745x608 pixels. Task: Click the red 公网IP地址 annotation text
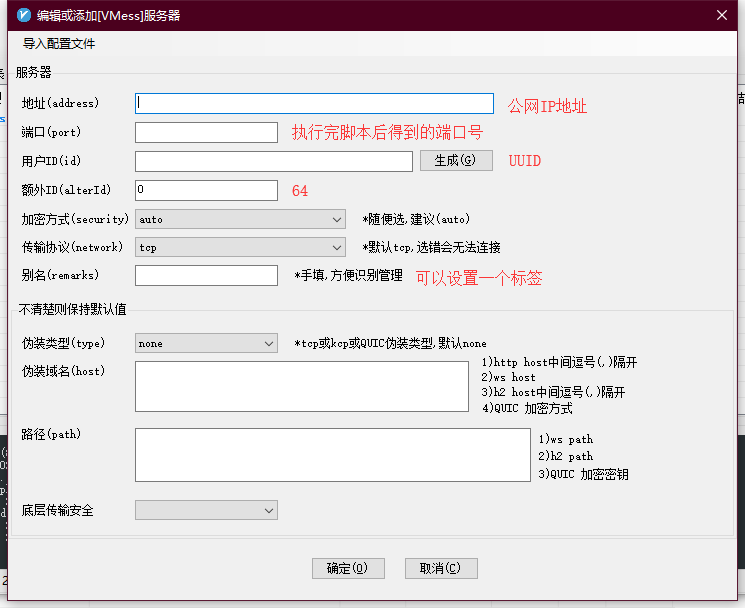click(547, 105)
